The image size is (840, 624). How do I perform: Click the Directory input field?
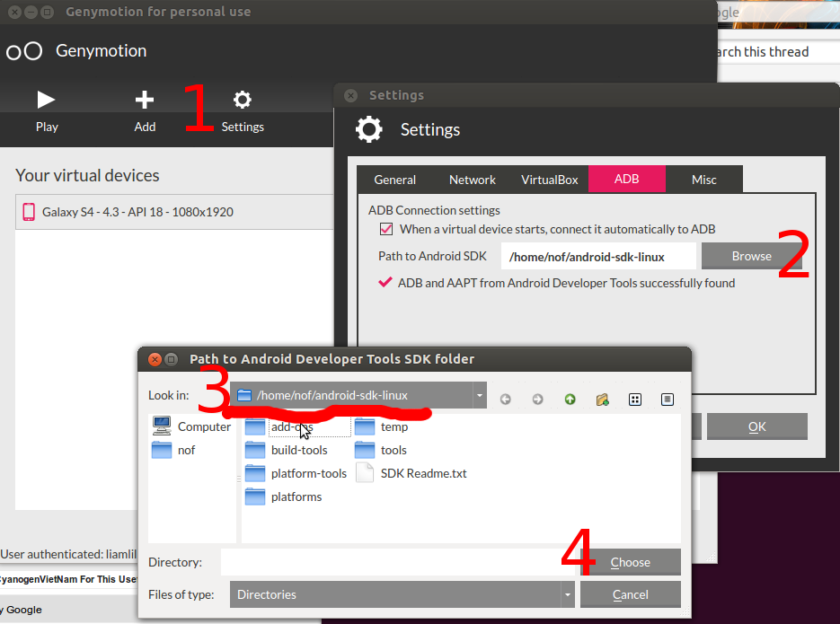[397, 562]
